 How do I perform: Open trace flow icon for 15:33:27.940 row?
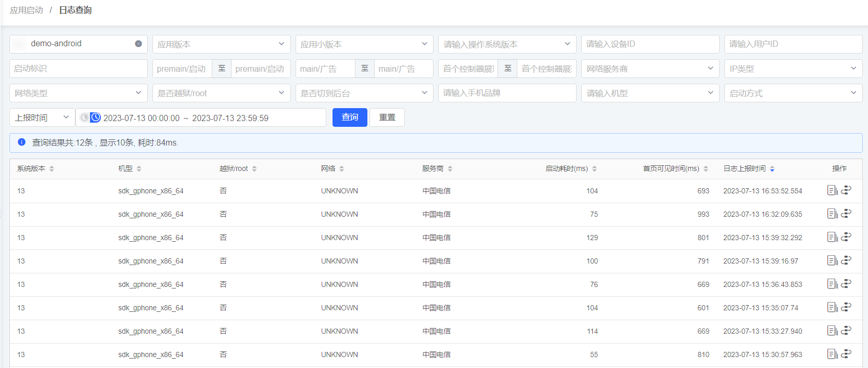[846, 330]
